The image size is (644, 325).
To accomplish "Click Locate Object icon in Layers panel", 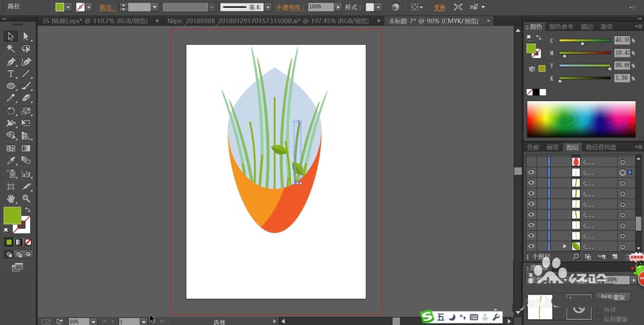I will tap(575, 256).
